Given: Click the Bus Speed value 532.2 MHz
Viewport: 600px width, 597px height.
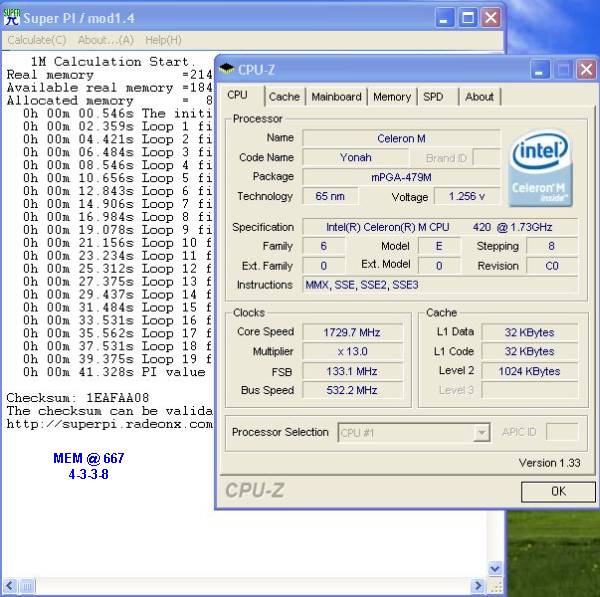Looking at the screenshot, I should [352, 390].
